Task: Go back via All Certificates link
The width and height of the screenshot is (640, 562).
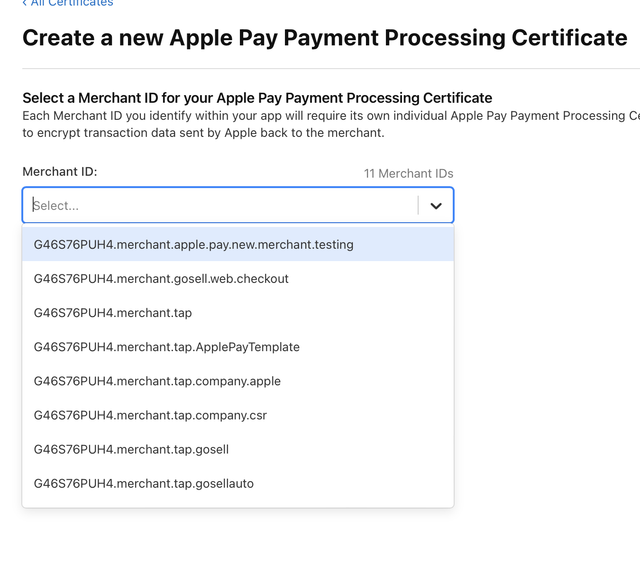Action: coord(68,3)
